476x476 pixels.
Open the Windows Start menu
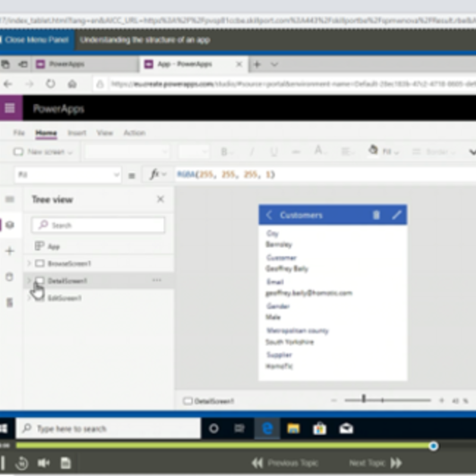coord(4,428)
